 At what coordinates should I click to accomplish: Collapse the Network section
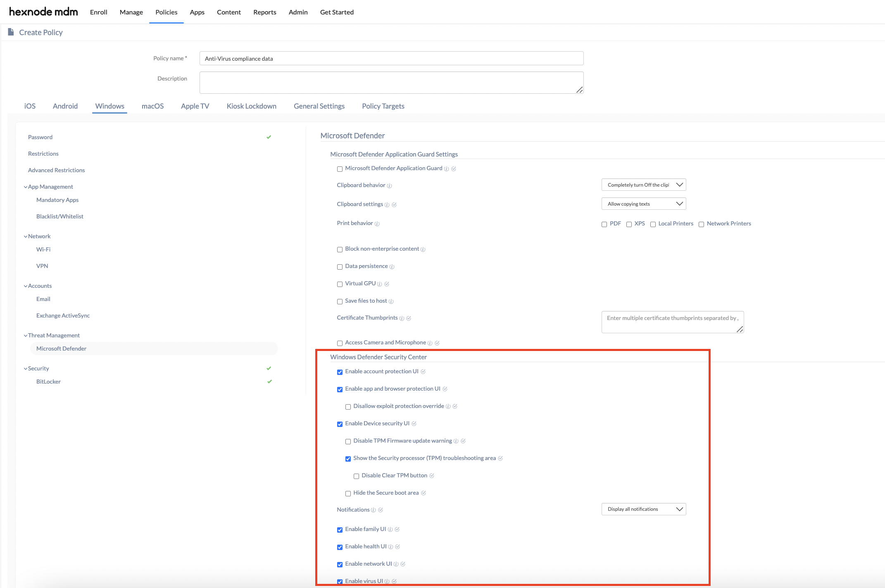pyautogui.click(x=26, y=237)
